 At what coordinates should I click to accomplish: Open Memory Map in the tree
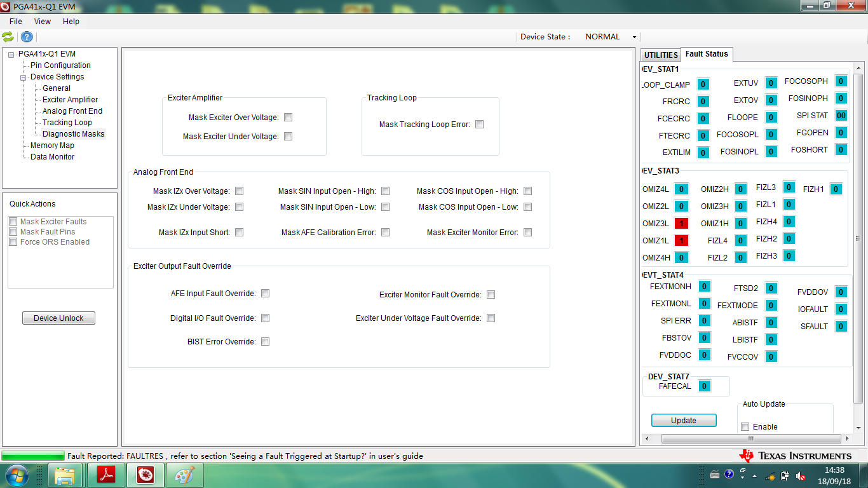click(52, 146)
